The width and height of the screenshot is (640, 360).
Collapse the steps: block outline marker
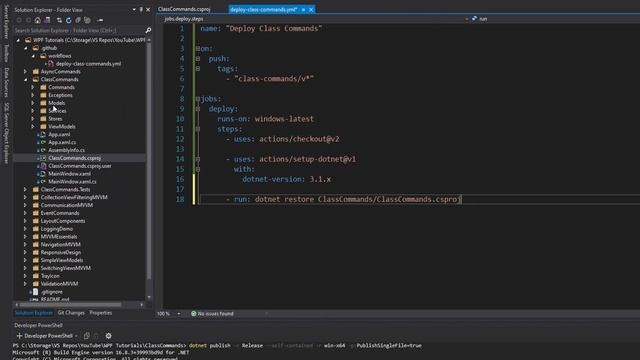(198, 129)
